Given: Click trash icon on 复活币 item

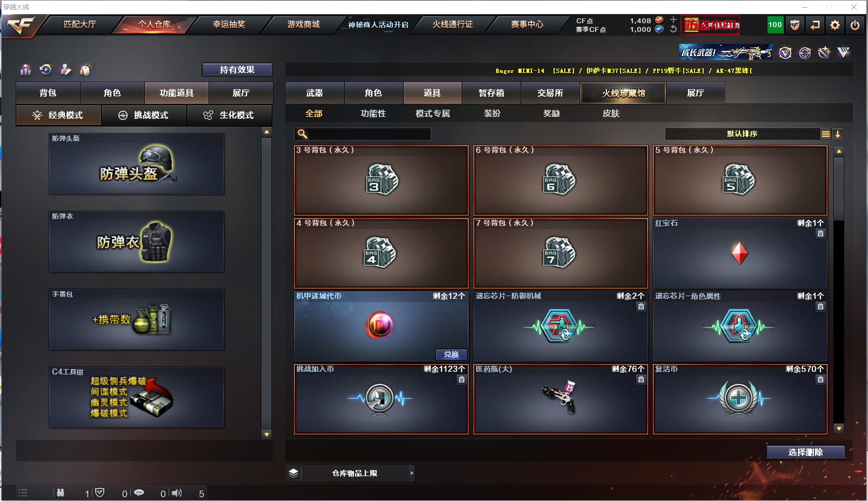Looking at the screenshot, I should point(820,379).
